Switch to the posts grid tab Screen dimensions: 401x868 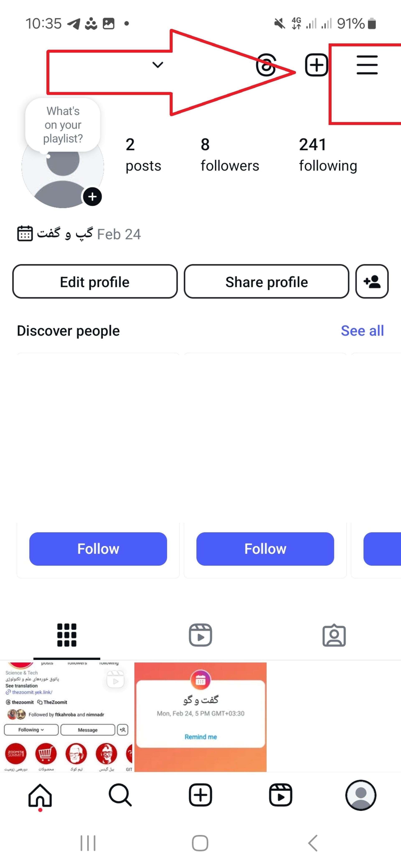click(67, 635)
